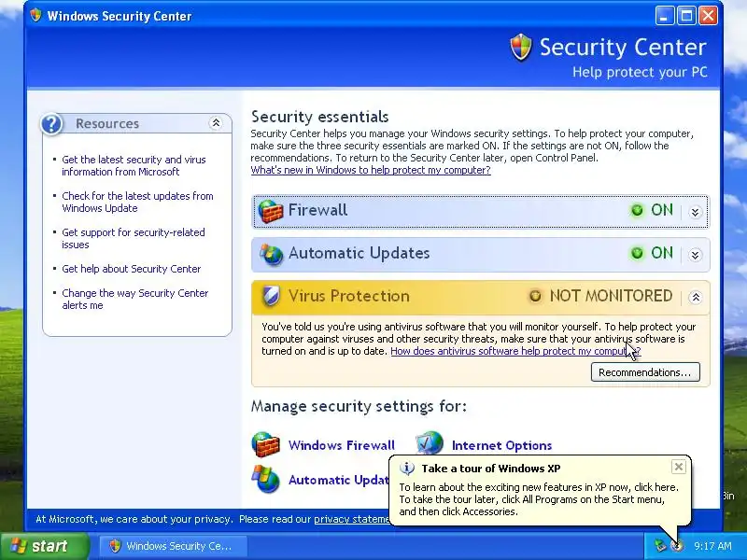Image resolution: width=747 pixels, height=560 pixels.
Task: Click the title bar shield icon
Action: (x=35, y=16)
